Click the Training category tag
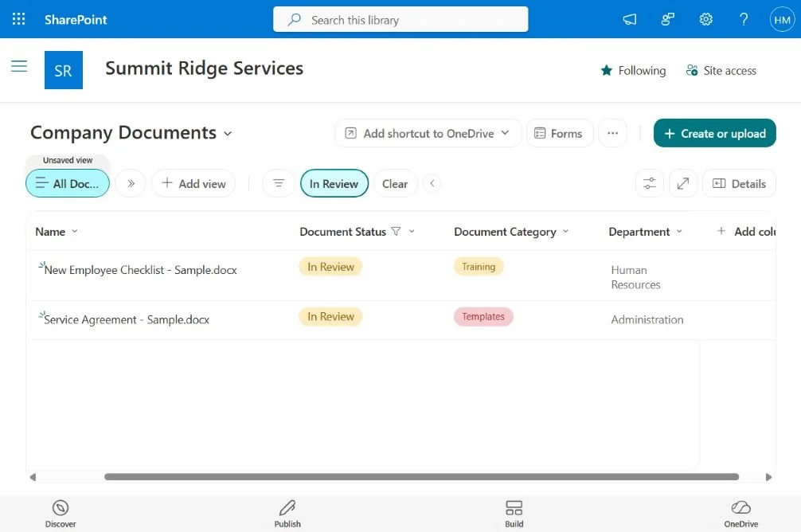Image resolution: width=801 pixels, height=532 pixels. 479,266
